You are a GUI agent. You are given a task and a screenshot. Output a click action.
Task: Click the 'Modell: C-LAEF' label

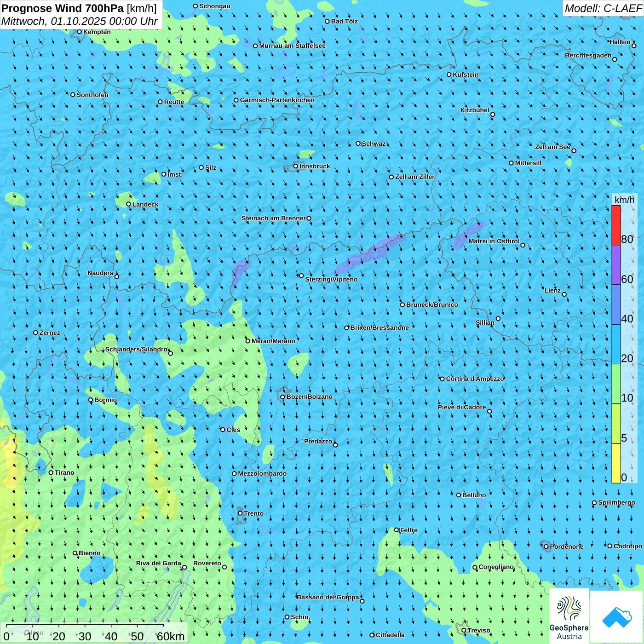[603, 8]
